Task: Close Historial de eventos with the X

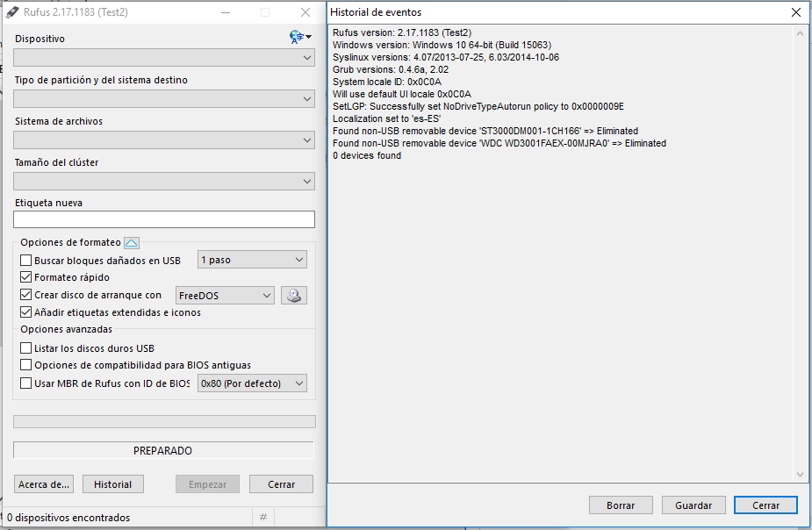Action: point(796,12)
